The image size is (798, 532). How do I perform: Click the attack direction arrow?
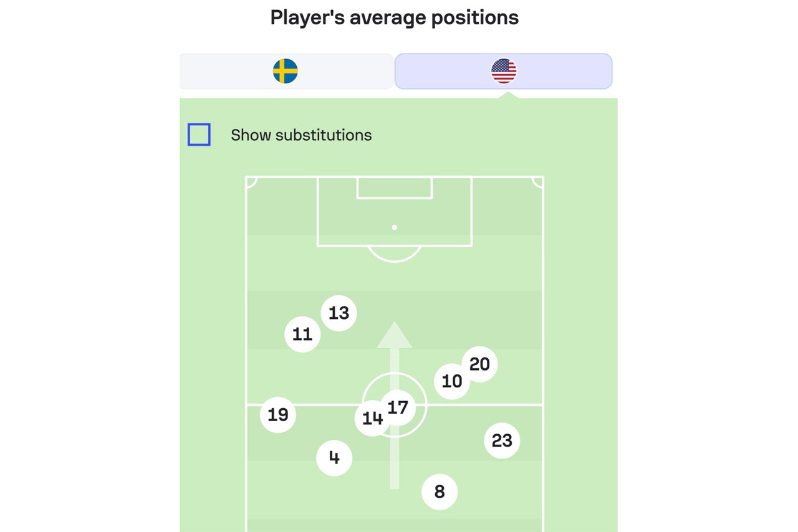[394, 405]
